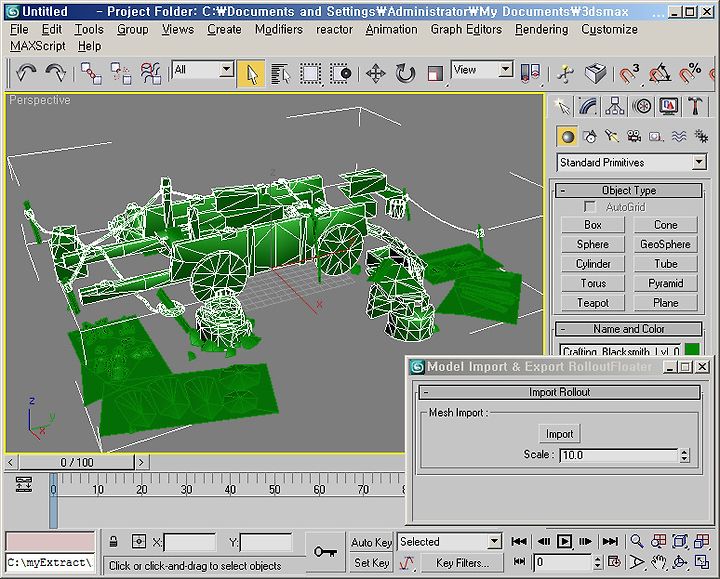Open the Customize menu
Screen dimensions: 720x579
pyautogui.click(x=609, y=29)
